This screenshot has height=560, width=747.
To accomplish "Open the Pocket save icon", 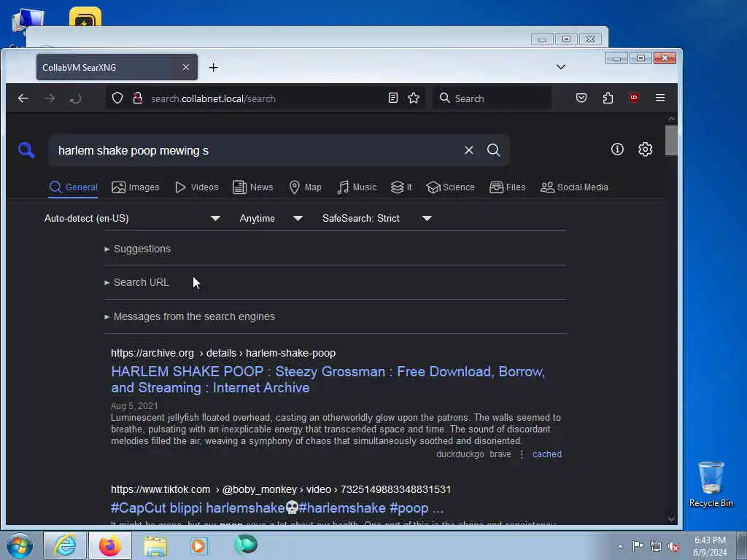I will pos(581,98).
